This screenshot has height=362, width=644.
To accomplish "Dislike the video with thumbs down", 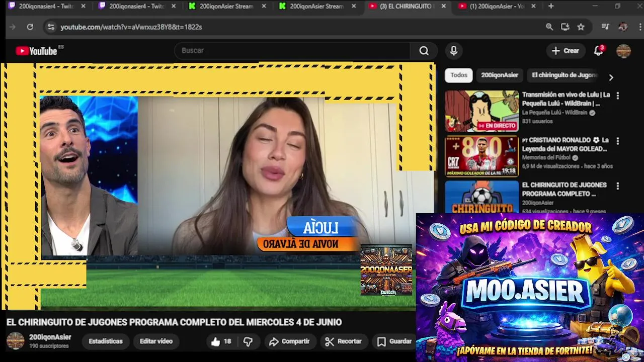I will point(248,341).
